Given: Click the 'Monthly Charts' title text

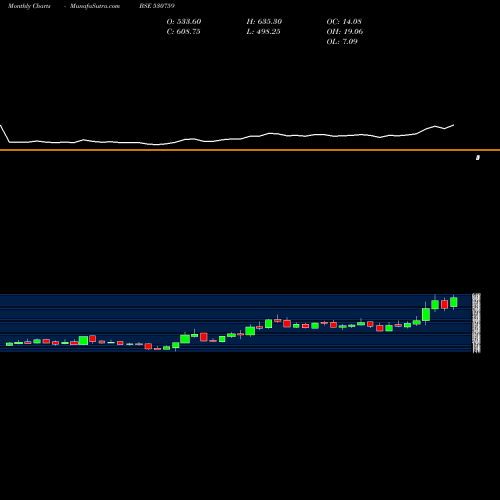Looking at the screenshot, I should coord(29,6).
